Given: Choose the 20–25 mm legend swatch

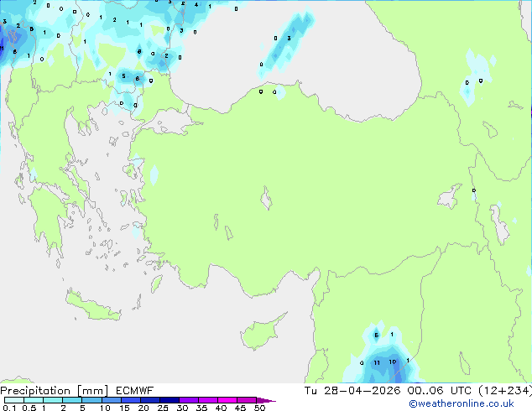Looking at the screenshot, I should (x=149, y=400).
